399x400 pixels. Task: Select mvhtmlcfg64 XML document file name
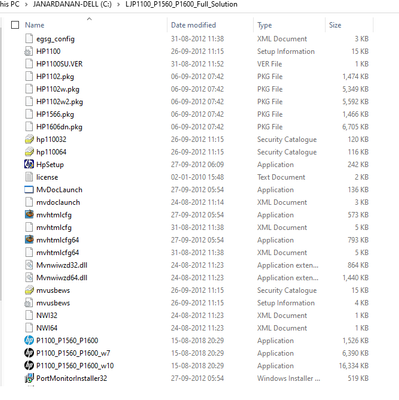pos(58,253)
